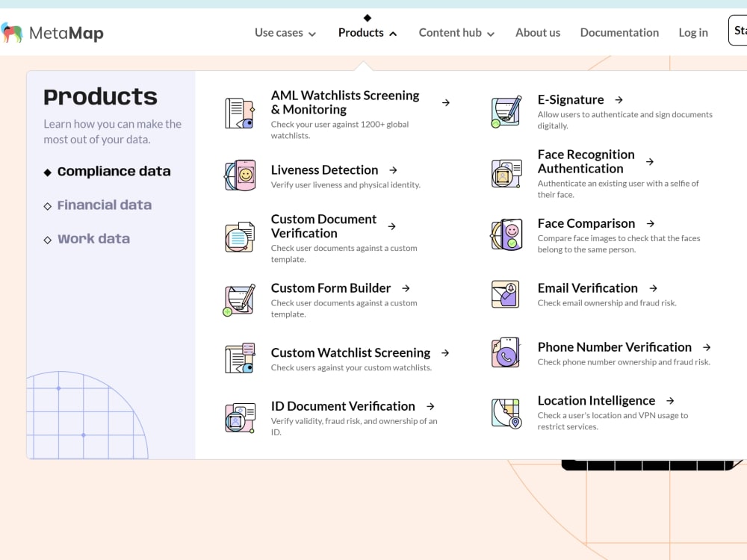Open the Custom Watchlist Screening link

tap(350, 353)
